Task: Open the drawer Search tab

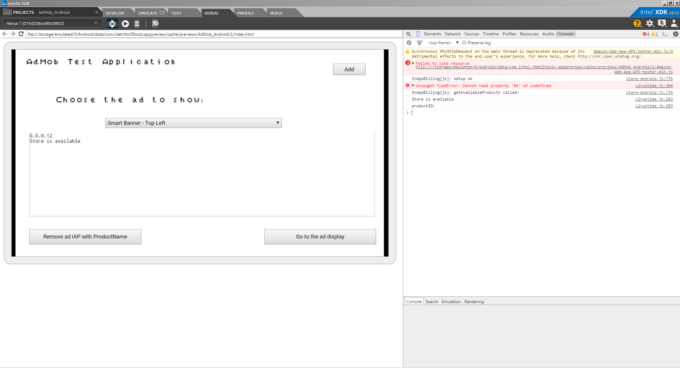Action: 432,302
